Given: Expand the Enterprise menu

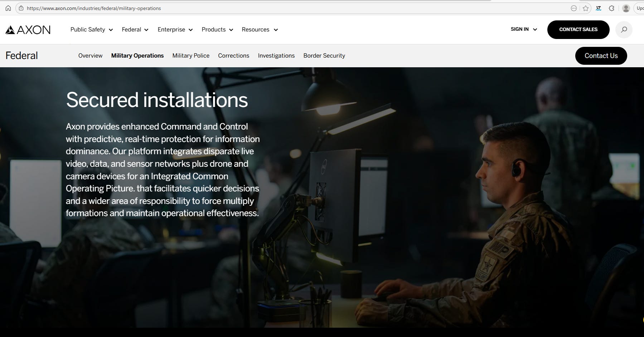Looking at the screenshot, I should (175, 30).
